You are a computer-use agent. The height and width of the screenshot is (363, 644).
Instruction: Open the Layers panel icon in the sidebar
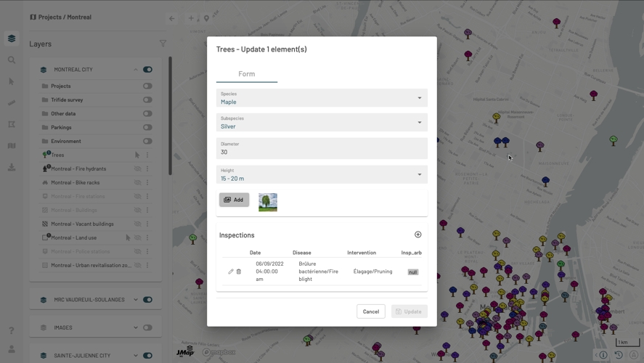12,38
